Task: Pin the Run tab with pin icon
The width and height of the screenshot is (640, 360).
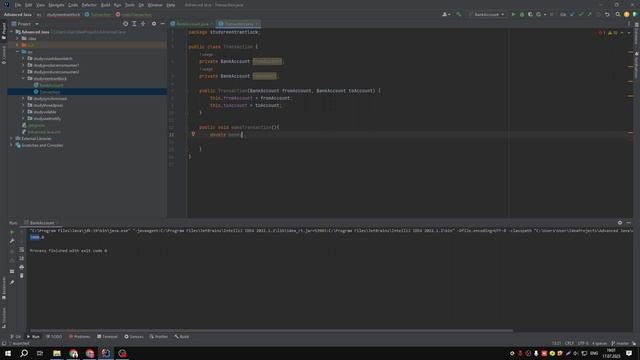Action: coord(12,282)
